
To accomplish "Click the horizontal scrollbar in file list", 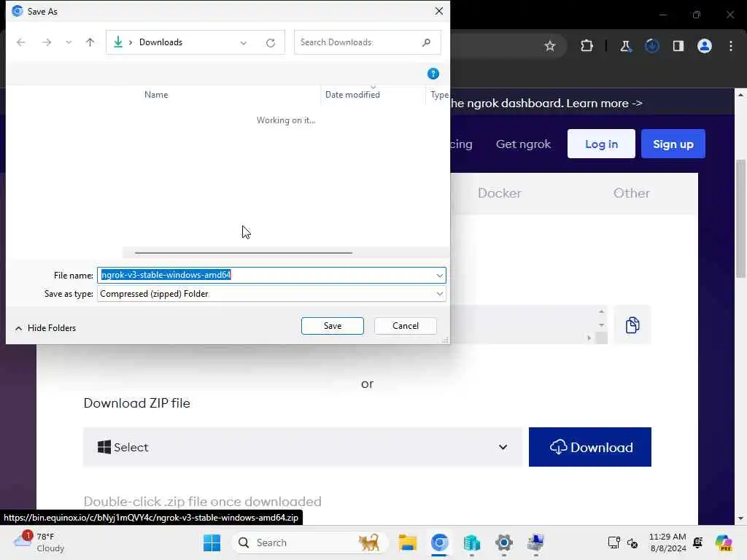I will pos(244,253).
